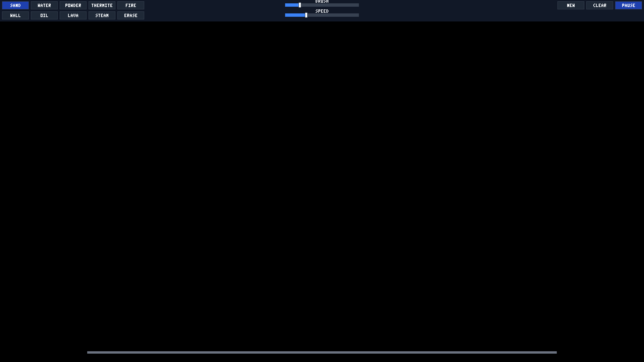Screen dimensions: 644x362
Task: Click the New button
Action: pos(571,5)
